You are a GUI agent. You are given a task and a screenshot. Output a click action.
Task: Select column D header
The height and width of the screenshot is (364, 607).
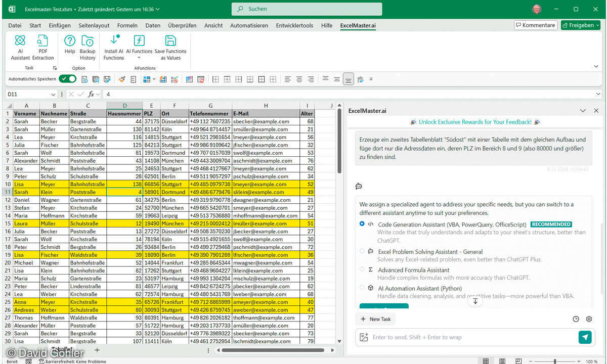pos(124,106)
